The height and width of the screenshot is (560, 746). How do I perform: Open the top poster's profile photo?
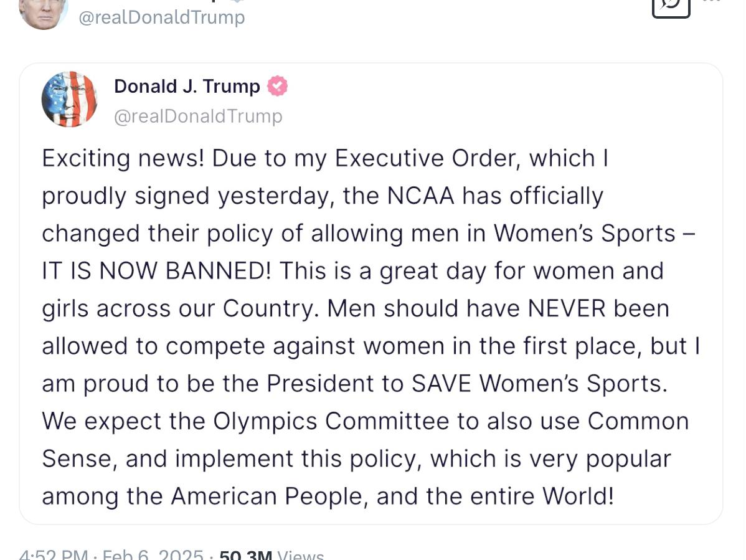pos(43,11)
